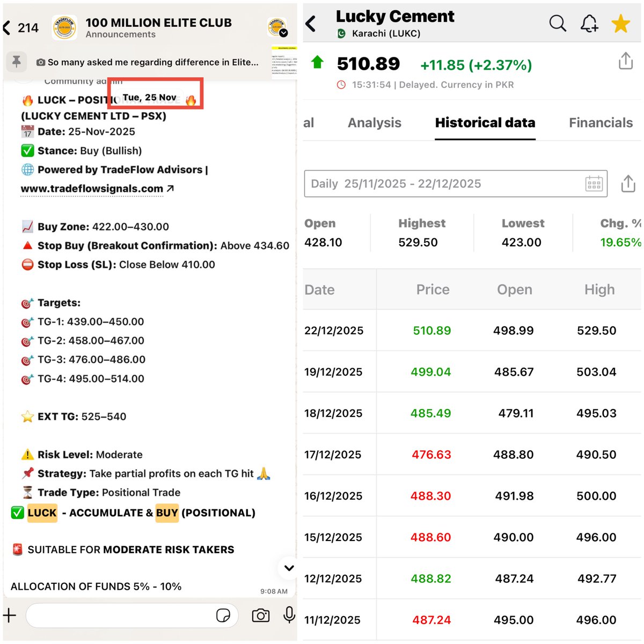
Task: Select the 22/12/2025 date row
Action: point(472,331)
